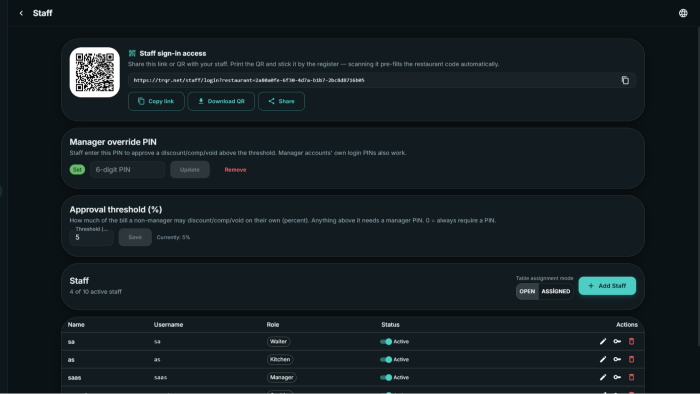Image resolution: width=700 pixels, height=394 pixels.
Task: Select the staff login URL text
Action: click(249, 80)
